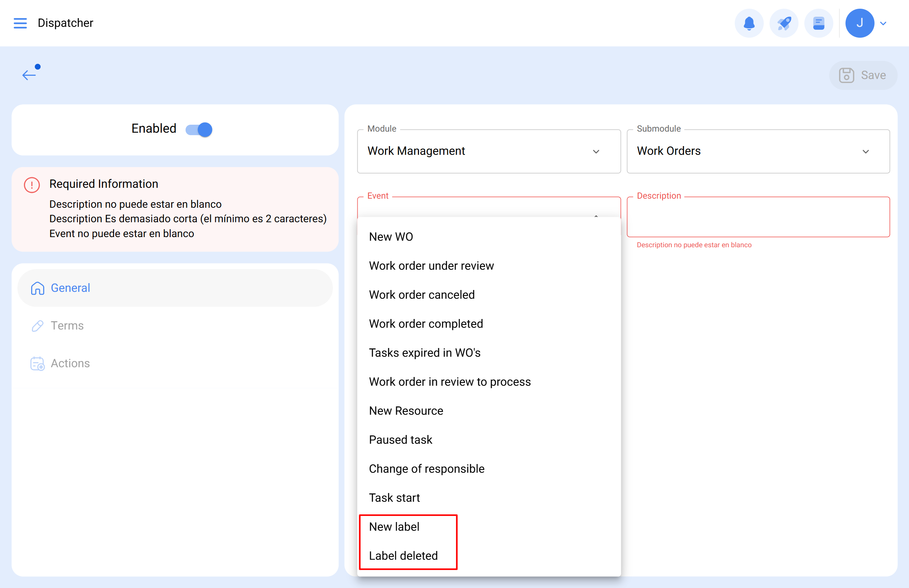Open the user avatar with letter J
The width and height of the screenshot is (909, 588).
click(x=859, y=23)
